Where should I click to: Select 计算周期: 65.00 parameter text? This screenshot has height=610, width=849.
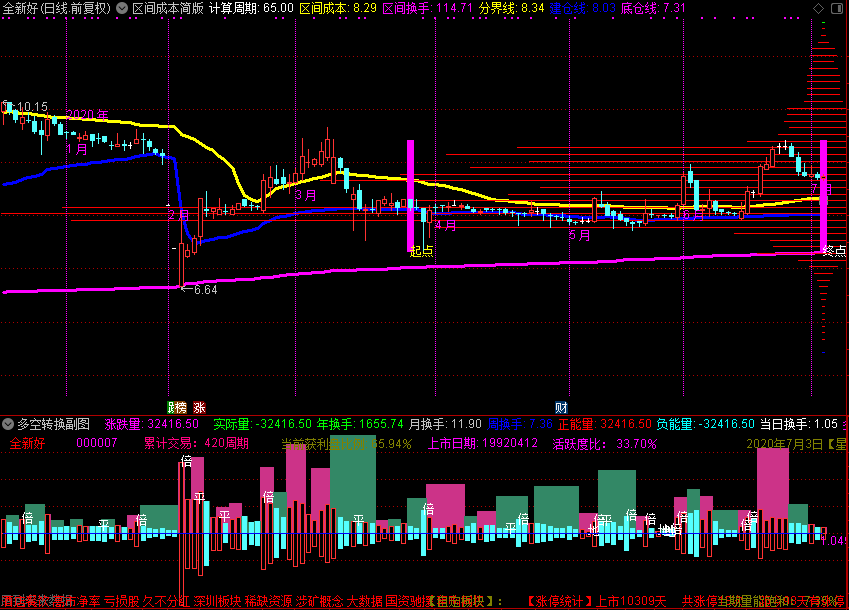point(251,8)
